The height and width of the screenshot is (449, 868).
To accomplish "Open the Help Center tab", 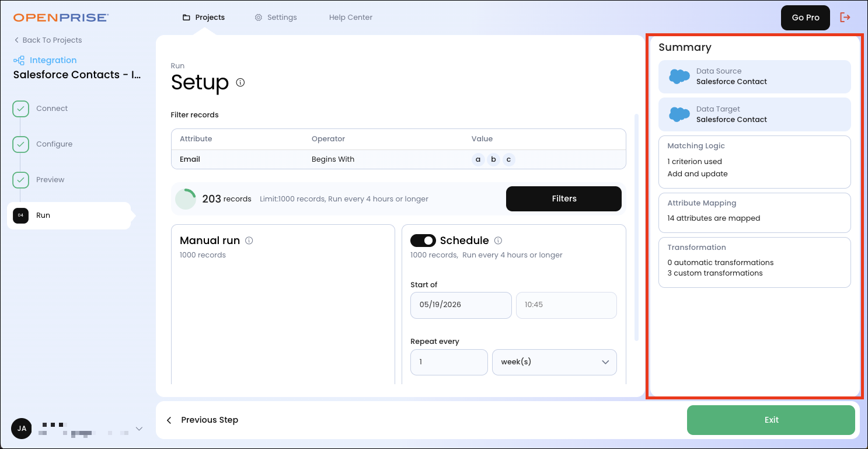I will point(351,18).
